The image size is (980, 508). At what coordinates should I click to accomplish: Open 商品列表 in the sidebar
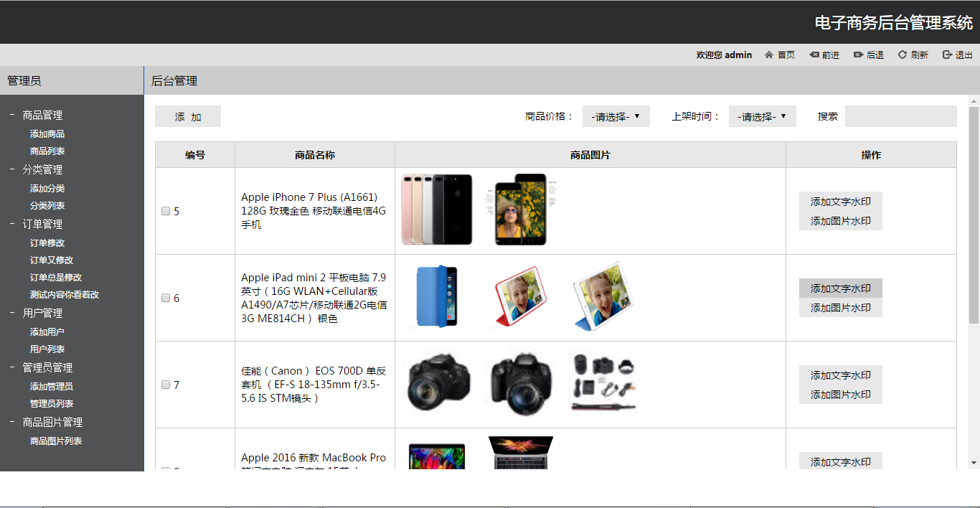click(47, 151)
